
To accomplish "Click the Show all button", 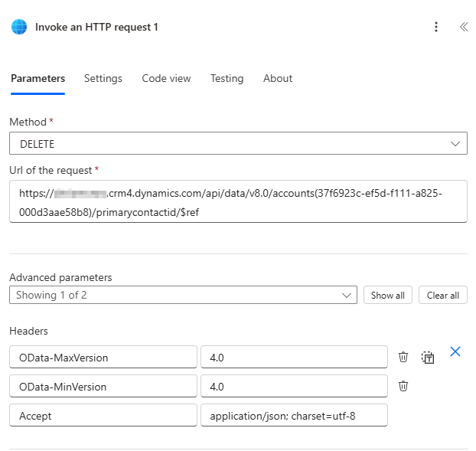I will (388, 295).
